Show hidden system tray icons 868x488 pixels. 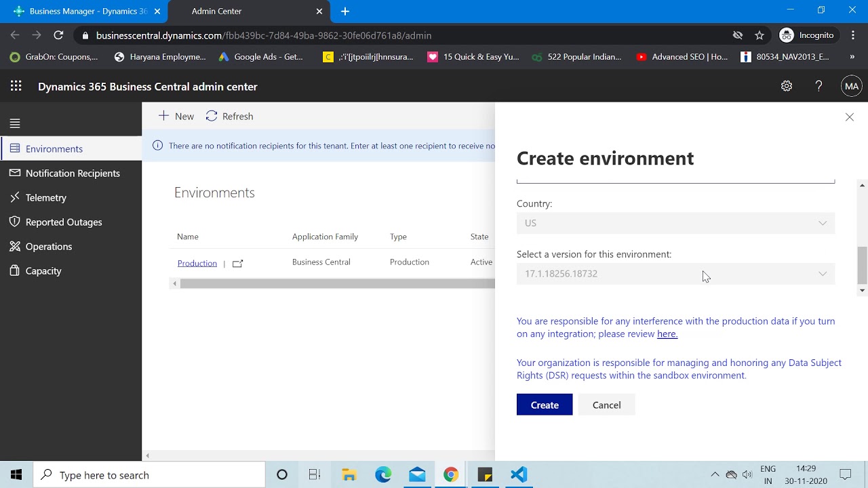715,475
